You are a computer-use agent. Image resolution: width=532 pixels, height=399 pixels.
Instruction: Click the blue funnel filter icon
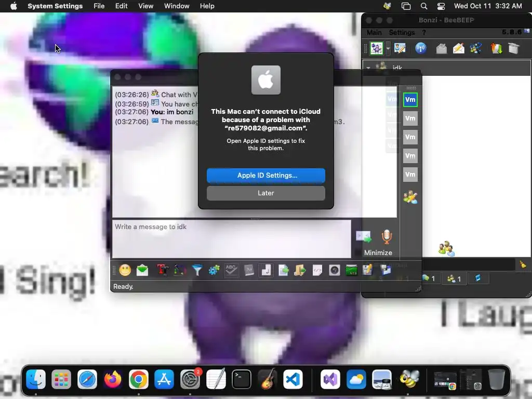click(x=197, y=270)
